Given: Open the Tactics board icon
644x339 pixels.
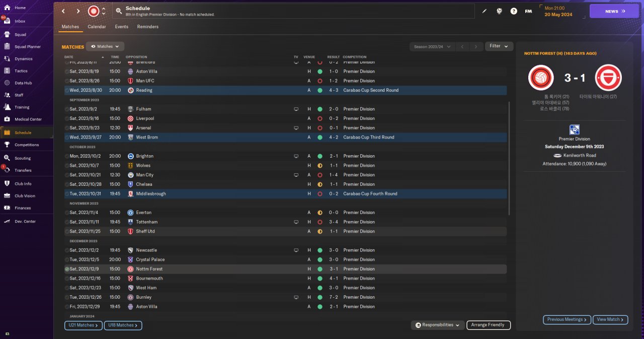Looking at the screenshot, I should pos(7,71).
